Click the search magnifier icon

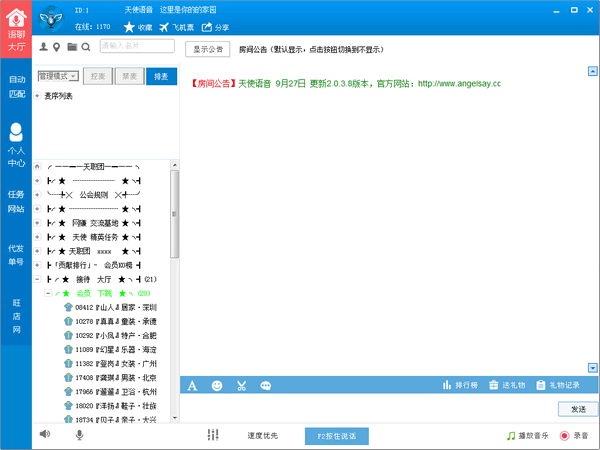coord(86,46)
